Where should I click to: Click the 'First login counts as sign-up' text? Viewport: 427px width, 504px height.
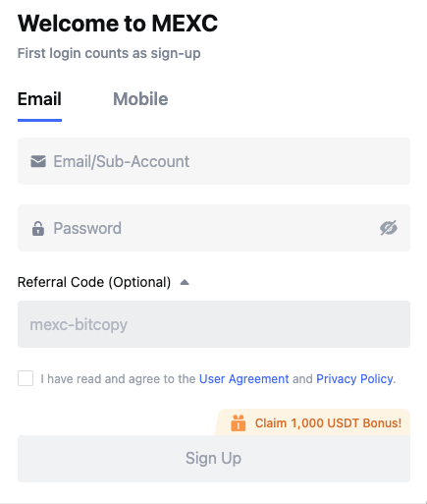point(109,53)
